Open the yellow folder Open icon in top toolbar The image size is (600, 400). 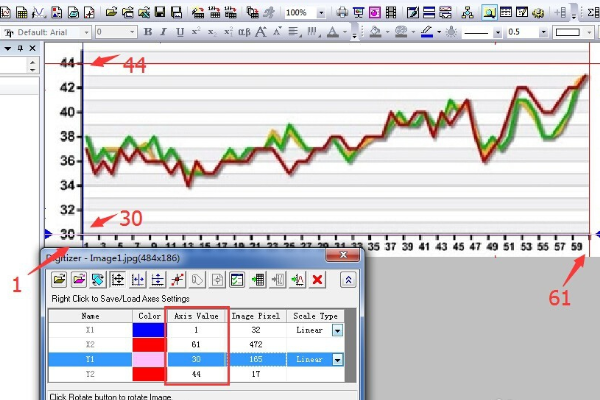(111, 12)
